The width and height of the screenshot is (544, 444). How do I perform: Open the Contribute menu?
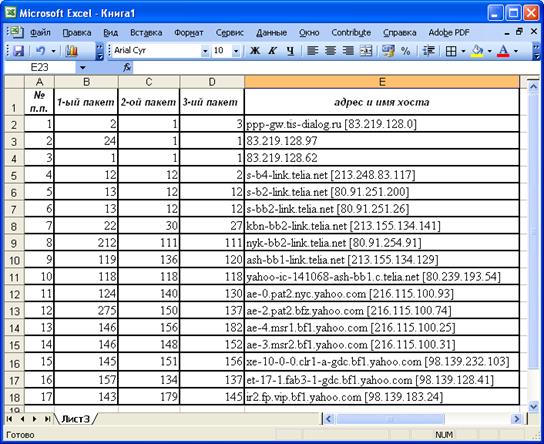[x=351, y=33]
